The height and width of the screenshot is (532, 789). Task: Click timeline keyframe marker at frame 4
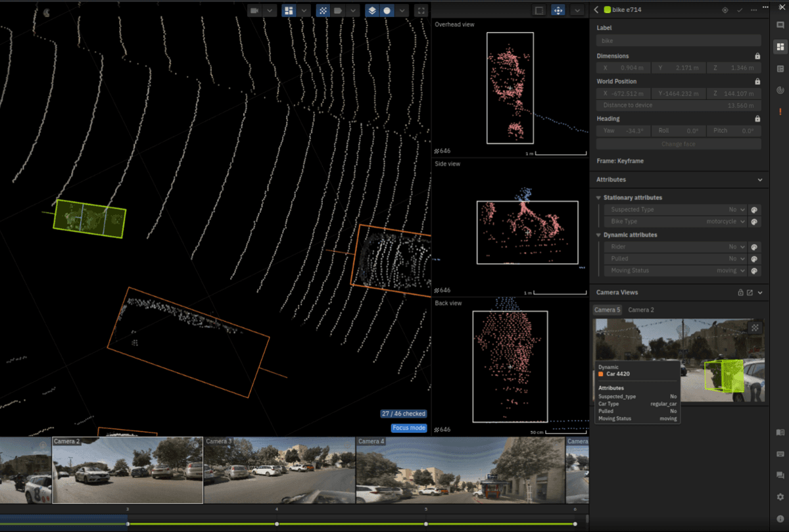[x=277, y=524]
